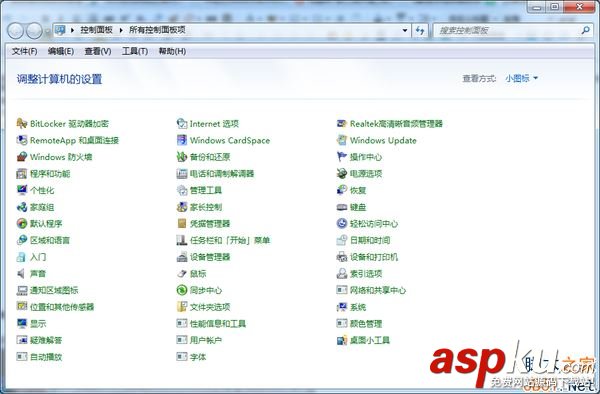Viewport: 600px width, 394px height.
Task: Click the 轻松访问中心 link
Action: [x=374, y=223]
